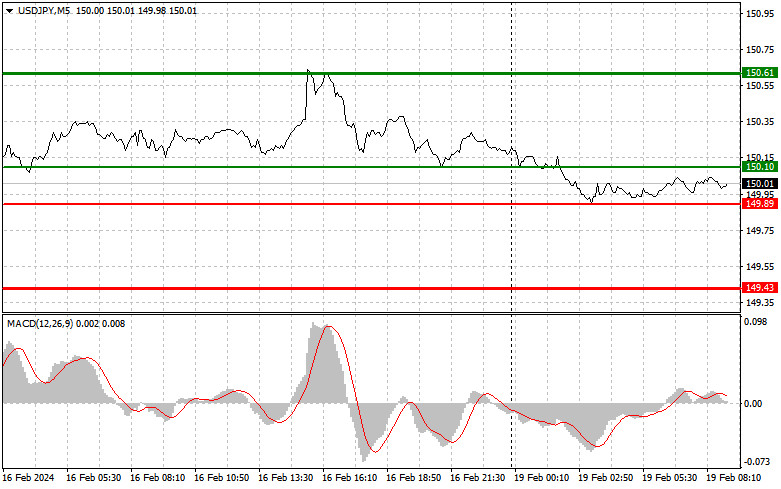Click the 16 Feb 08:10 time label

point(157,478)
